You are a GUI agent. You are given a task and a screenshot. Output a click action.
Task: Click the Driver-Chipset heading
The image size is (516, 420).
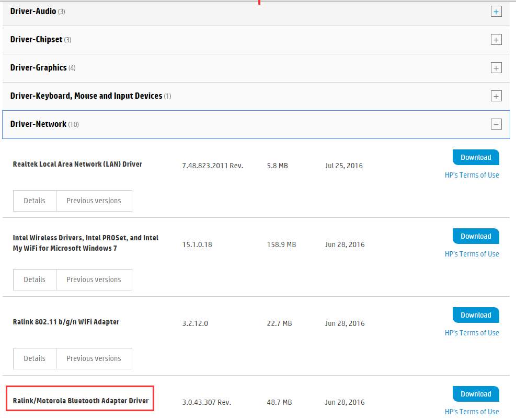coord(36,40)
